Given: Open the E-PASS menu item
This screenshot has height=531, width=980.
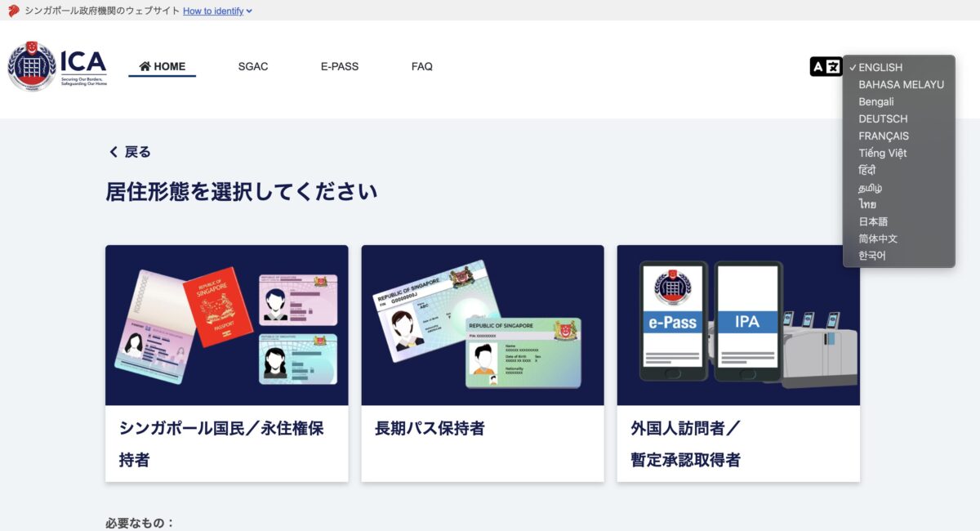Looking at the screenshot, I should (x=340, y=66).
